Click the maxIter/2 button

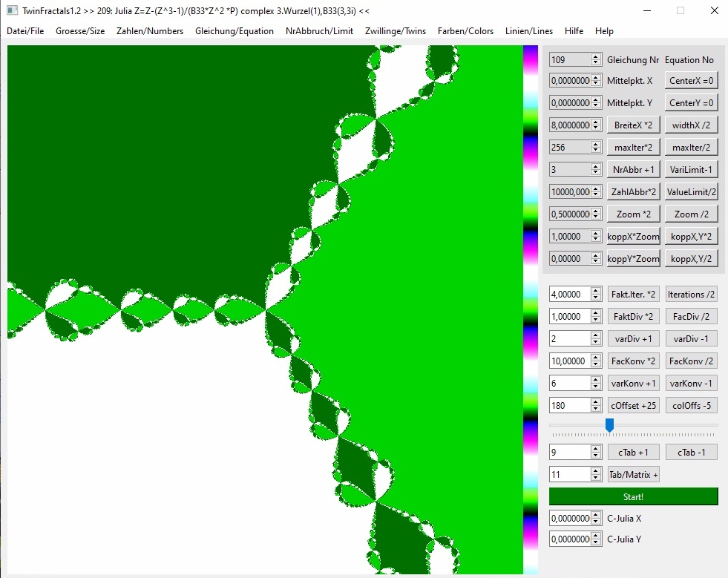[x=692, y=147]
